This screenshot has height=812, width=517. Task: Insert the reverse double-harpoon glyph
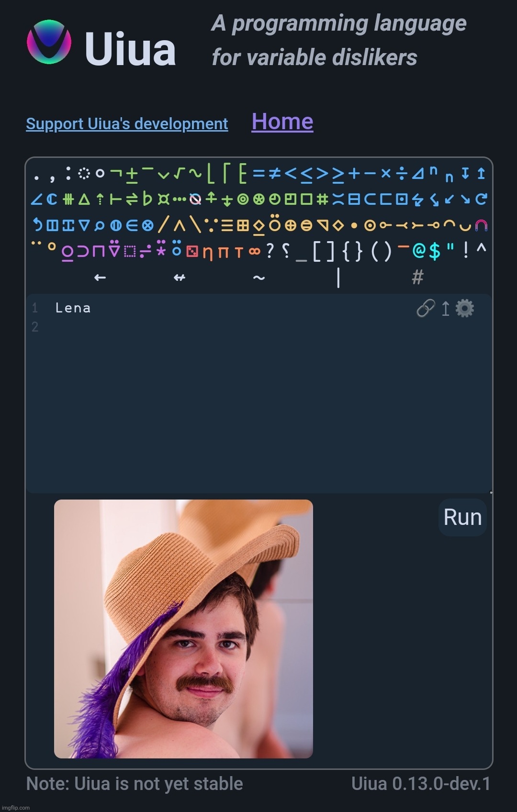pos(132,199)
